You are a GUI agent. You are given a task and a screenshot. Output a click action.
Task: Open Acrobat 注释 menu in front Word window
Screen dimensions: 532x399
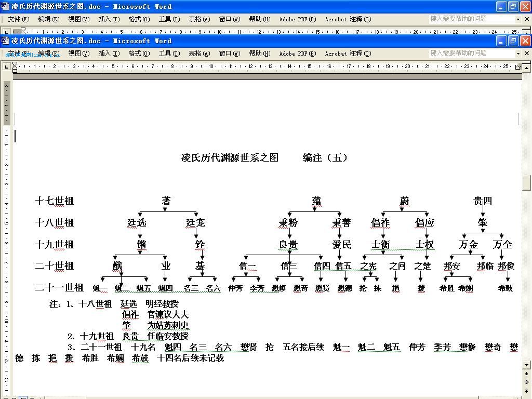tap(348, 54)
